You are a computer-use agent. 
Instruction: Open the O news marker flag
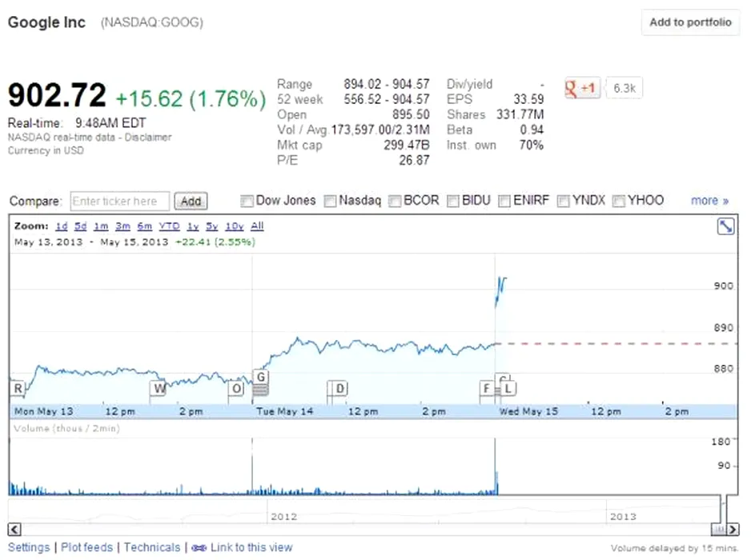236,389
